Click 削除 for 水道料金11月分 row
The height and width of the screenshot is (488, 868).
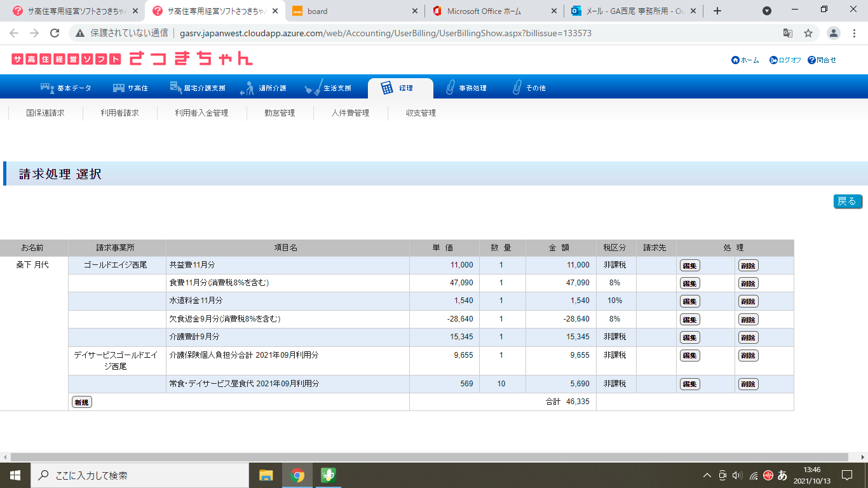[x=748, y=301]
